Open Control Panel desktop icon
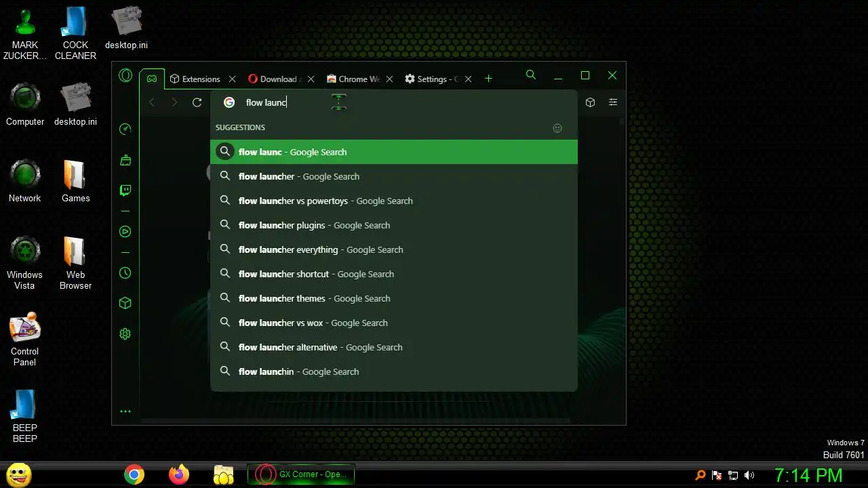 click(x=25, y=340)
